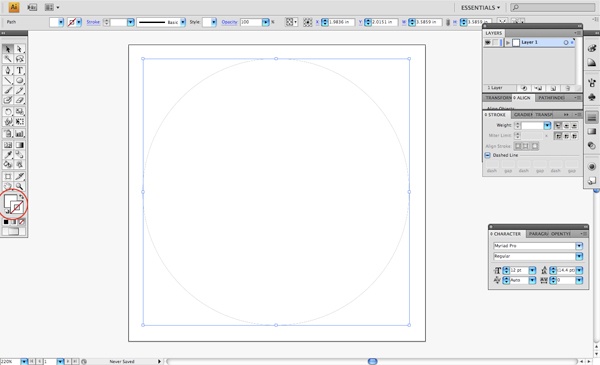Select the Type tool
Image resolution: width=600 pixels, height=365 pixels.
(x=20, y=70)
